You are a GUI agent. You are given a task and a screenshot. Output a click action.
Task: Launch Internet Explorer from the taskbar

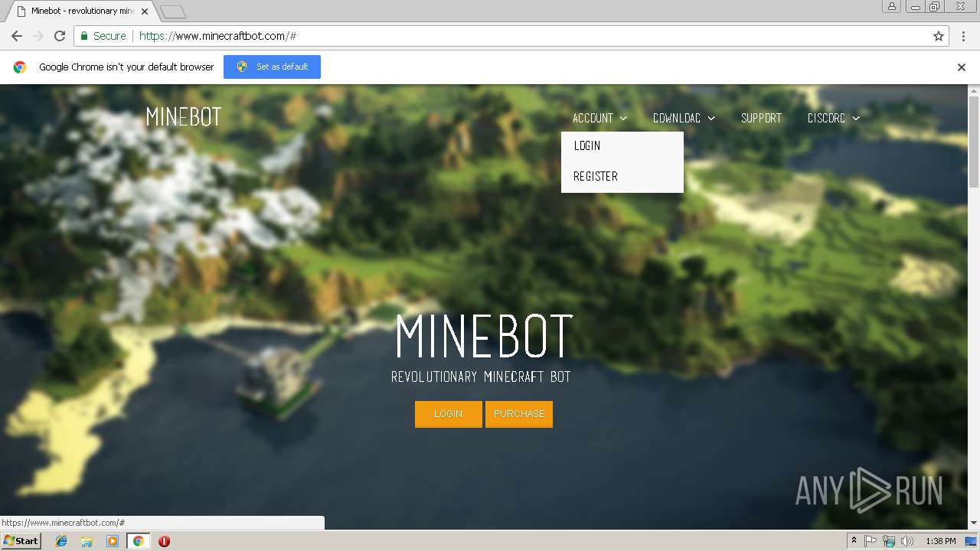61,541
